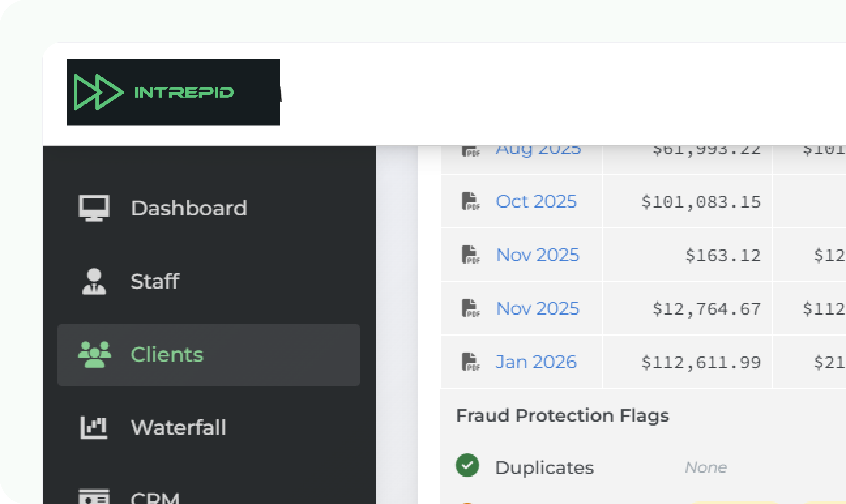
Task: Click the $112,611.99 amount cell
Action: pos(702,362)
